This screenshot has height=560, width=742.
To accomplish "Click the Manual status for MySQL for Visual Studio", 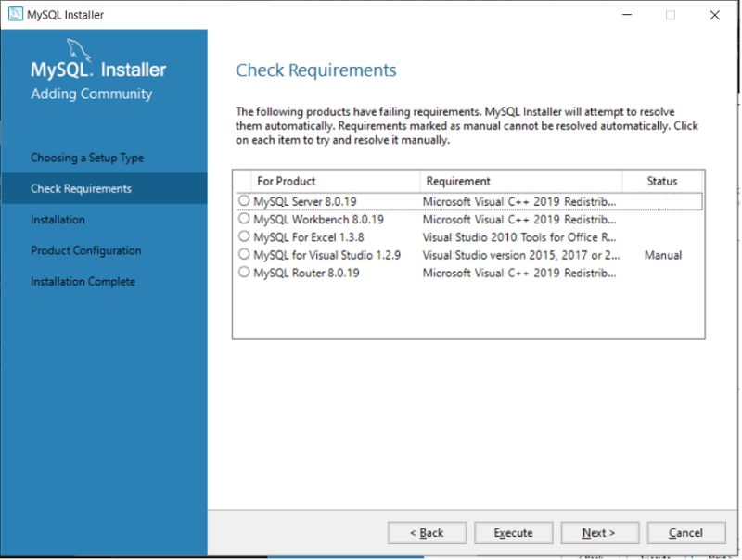I will [662, 255].
